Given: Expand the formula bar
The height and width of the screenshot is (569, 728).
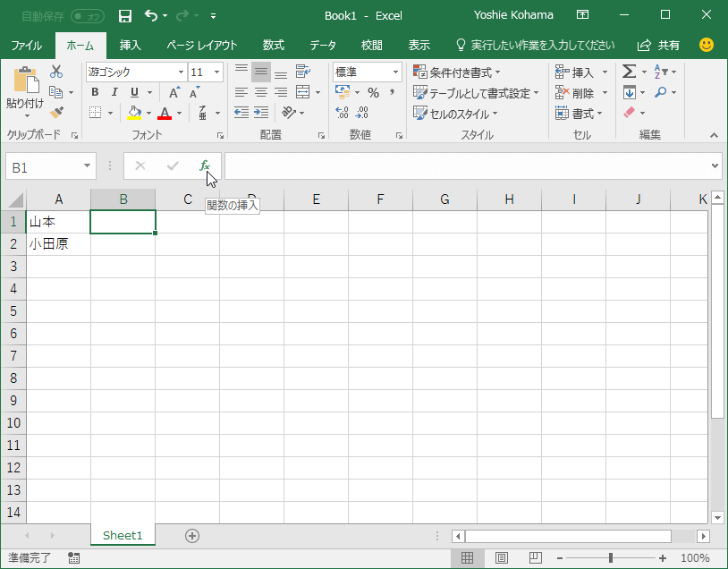Looking at the screenshot, I should (x=715, y=166).
